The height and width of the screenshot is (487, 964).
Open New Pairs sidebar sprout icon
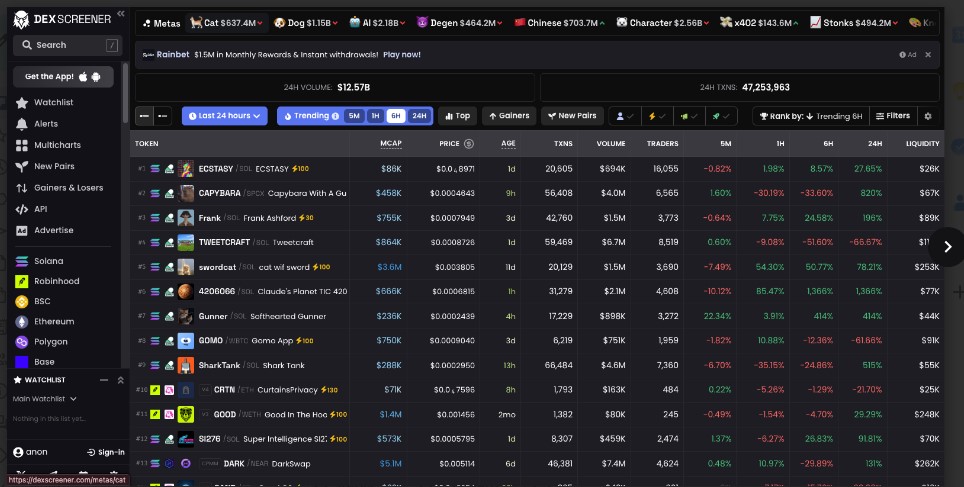click(x=22, y=167)
